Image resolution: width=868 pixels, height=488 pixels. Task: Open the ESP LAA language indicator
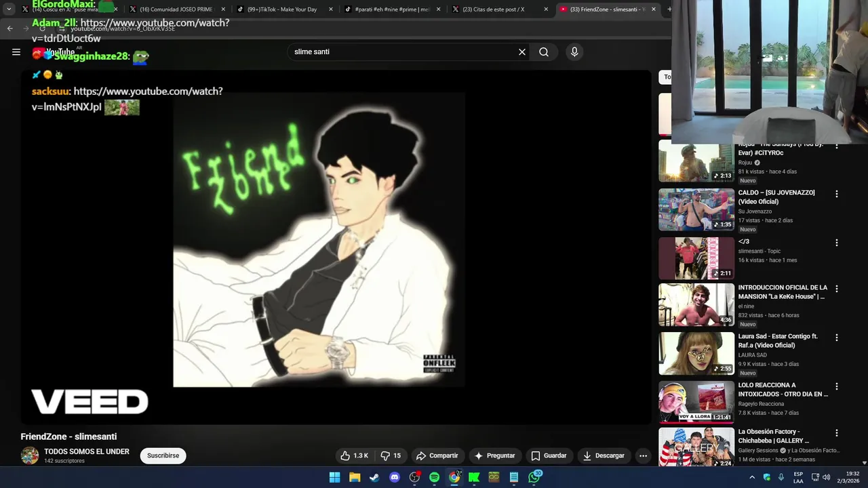[x=798, y=477]
